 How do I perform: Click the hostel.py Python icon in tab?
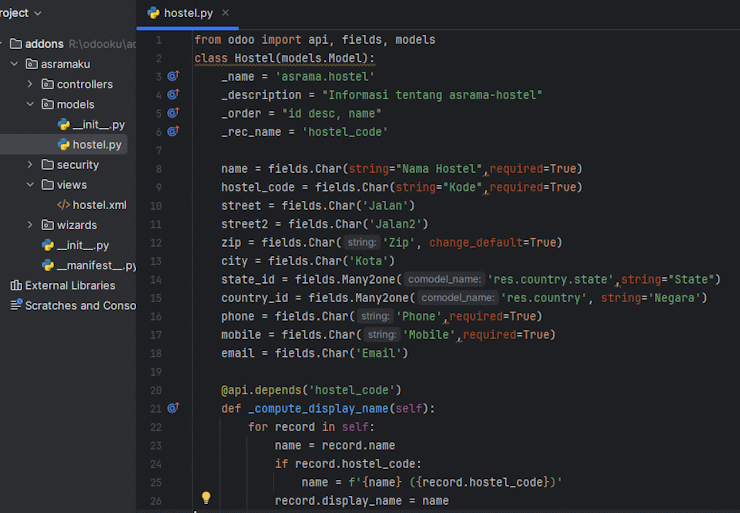tap(153, 13)
